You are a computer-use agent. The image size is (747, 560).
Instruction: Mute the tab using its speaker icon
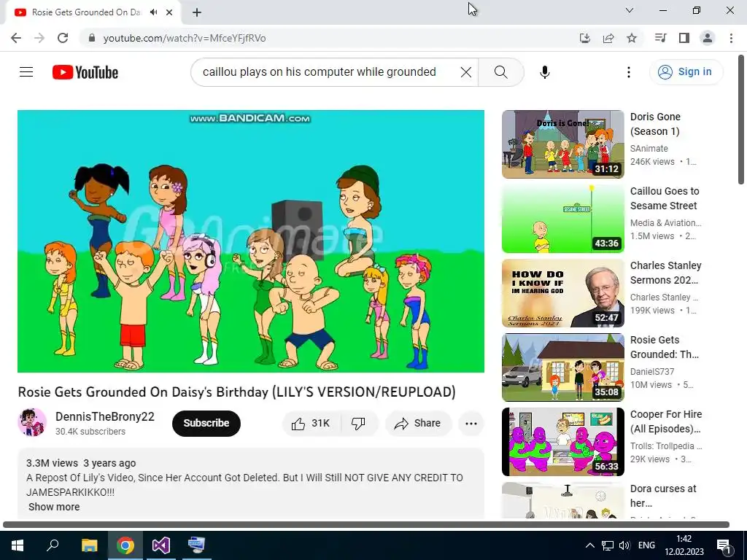click(x=153, y=12)
